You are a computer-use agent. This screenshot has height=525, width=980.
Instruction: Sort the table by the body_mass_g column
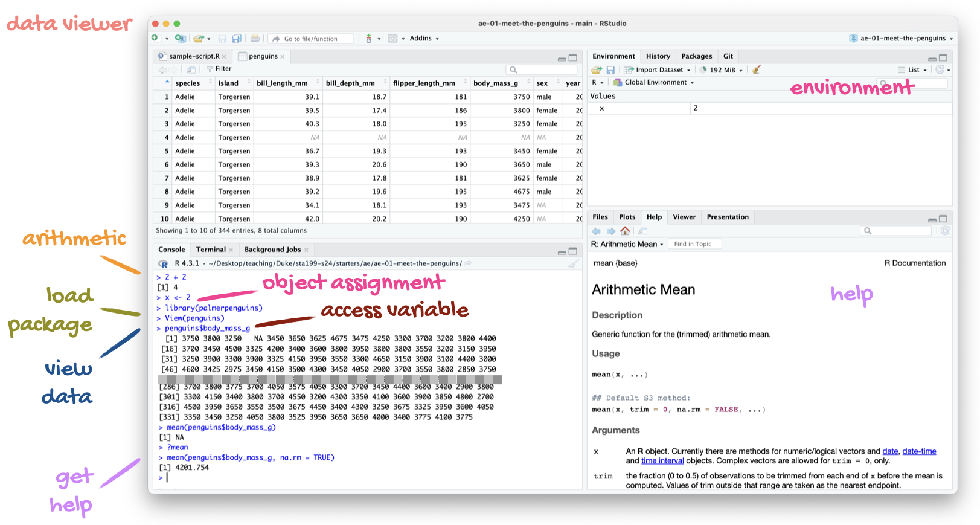tap(495, 83)
